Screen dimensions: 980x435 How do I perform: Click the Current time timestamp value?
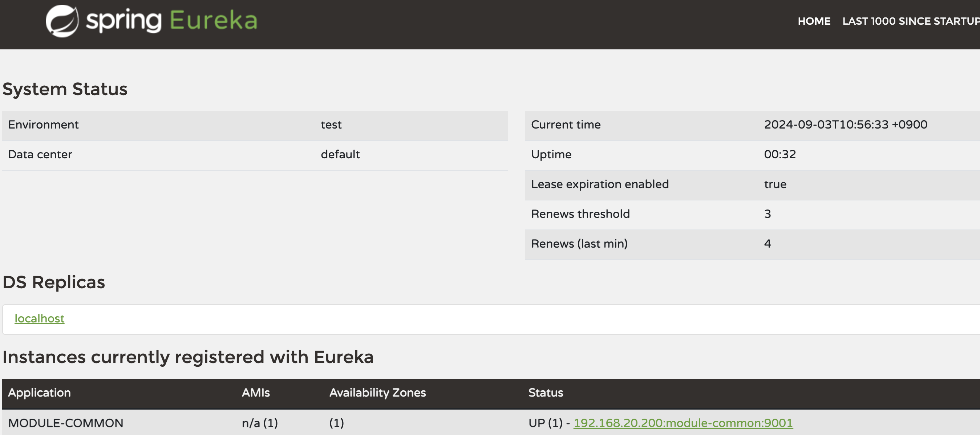(x=845, y=125)
